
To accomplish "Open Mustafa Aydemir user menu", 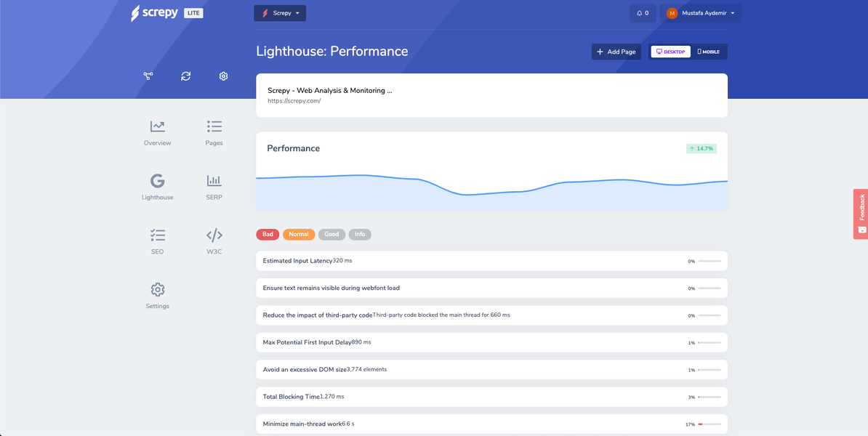I will point(700,13).
